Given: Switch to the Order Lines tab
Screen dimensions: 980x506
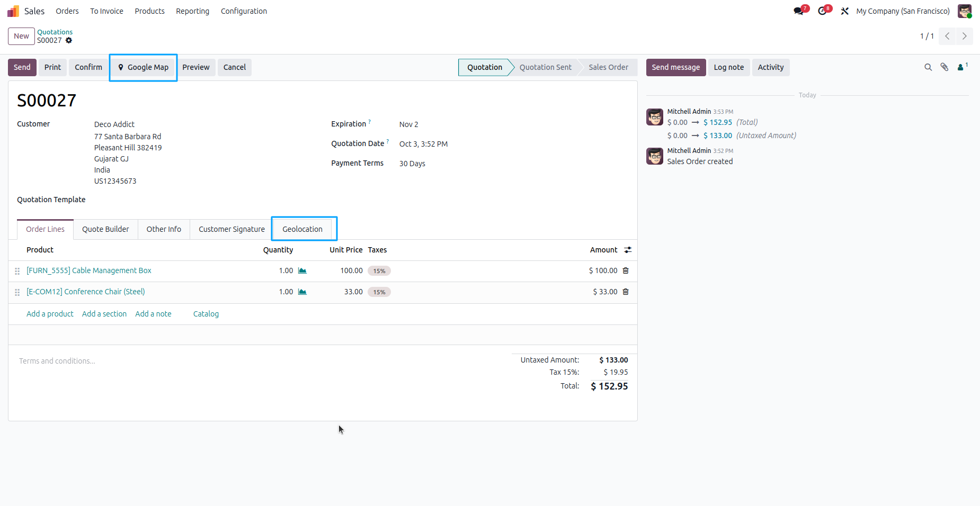Looking at the screenshot, I should point(45,229).
